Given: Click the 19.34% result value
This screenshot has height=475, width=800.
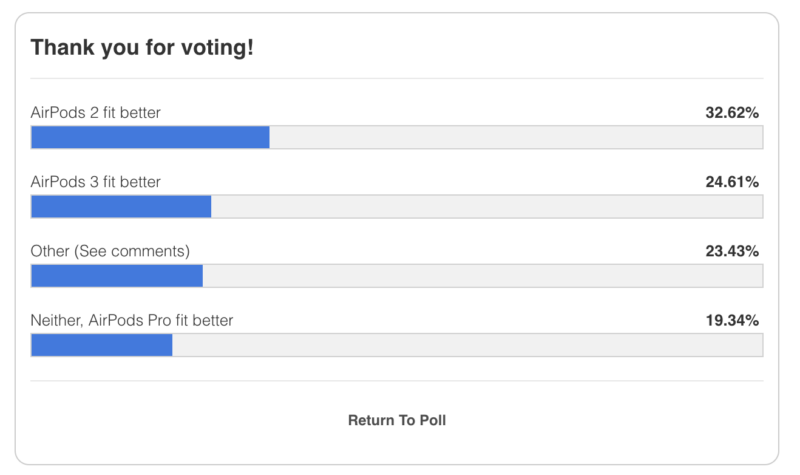Looking at the screenshot, I should (x=732, y=320).
